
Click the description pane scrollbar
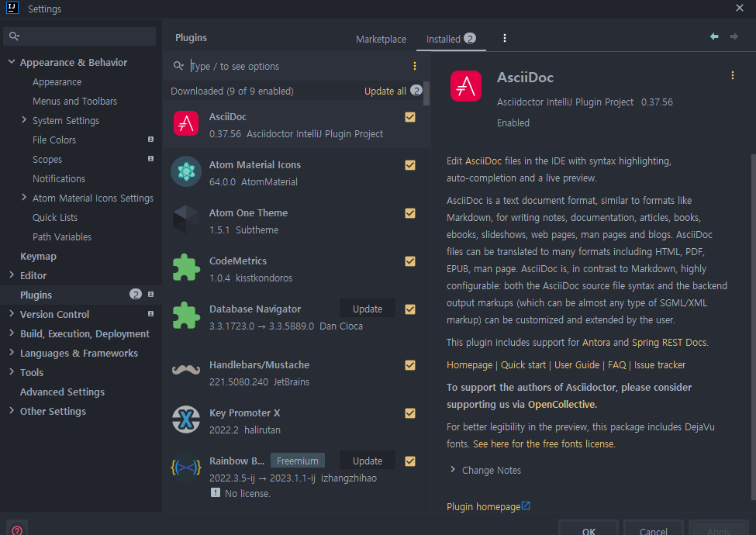753,327
